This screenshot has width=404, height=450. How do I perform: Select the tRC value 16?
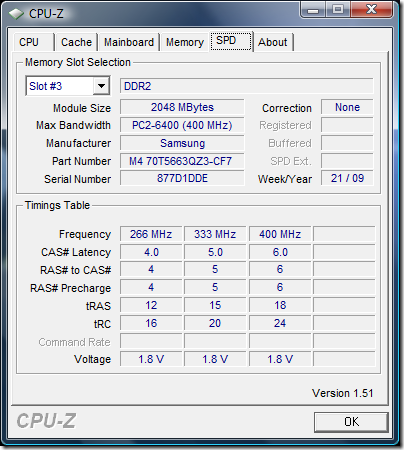tap(151, 323)
